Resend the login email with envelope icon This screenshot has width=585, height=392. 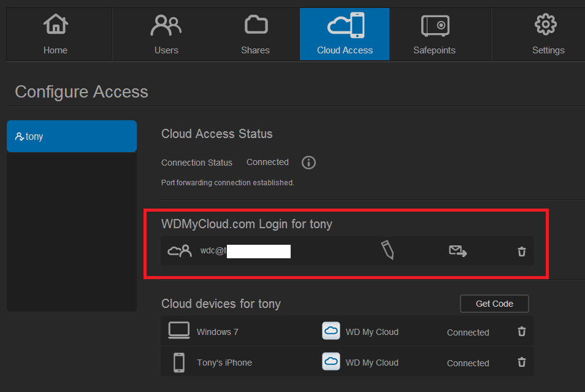click(458, 251)
